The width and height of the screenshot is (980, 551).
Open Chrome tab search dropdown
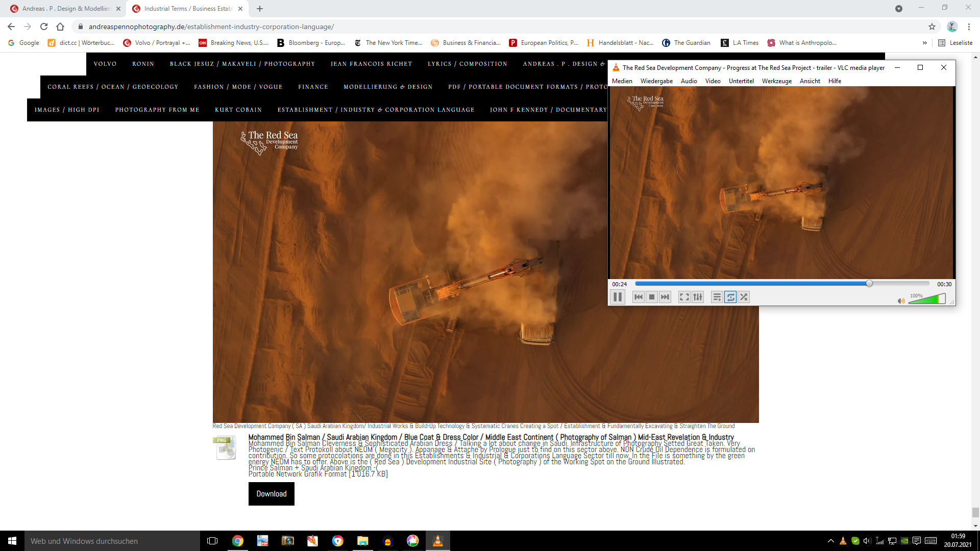[899, 9]
